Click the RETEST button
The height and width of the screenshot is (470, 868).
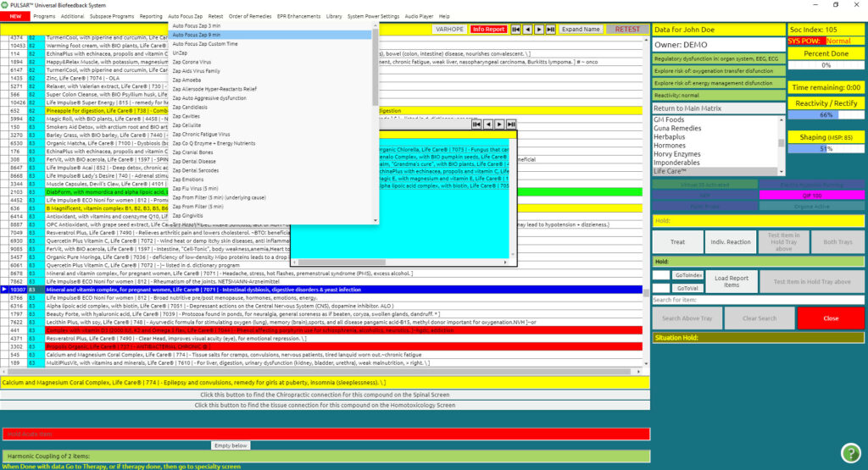pyautogui.click(x=627, y=29)
